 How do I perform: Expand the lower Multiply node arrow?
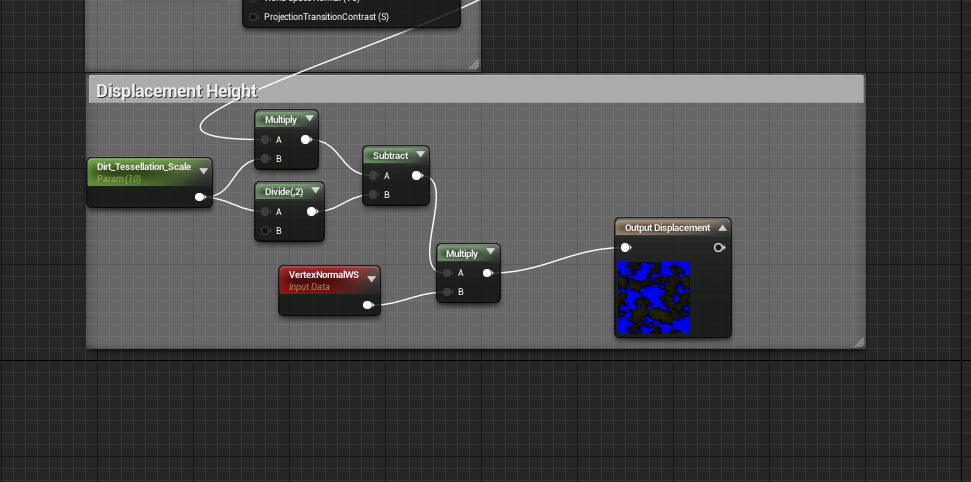tap(490, 253)
